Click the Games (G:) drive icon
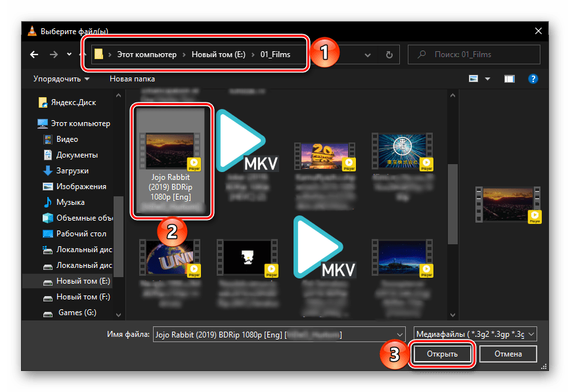570x392 pixels. click(x=48, y=313)
